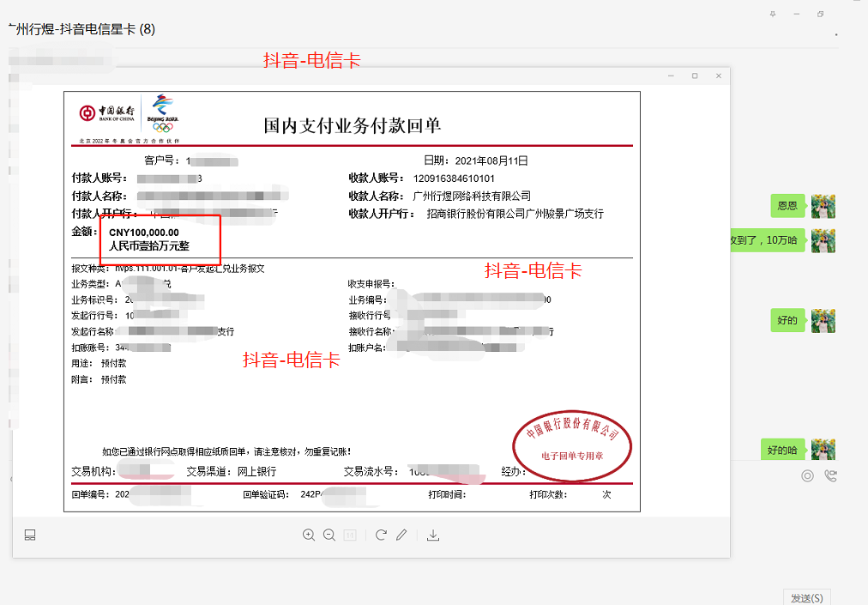Screen dimensions: 868x605
Task: Select the date 2021年08月11日
Action: (491, 160)
